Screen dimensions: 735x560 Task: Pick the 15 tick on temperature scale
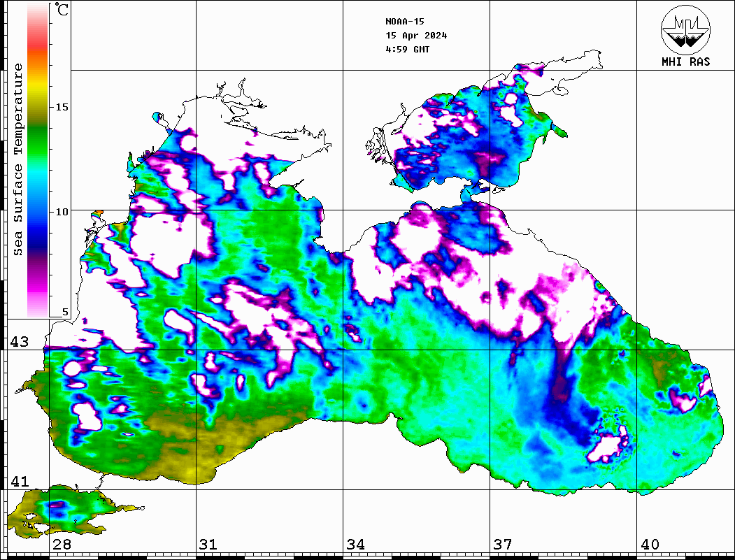(63, 107)
